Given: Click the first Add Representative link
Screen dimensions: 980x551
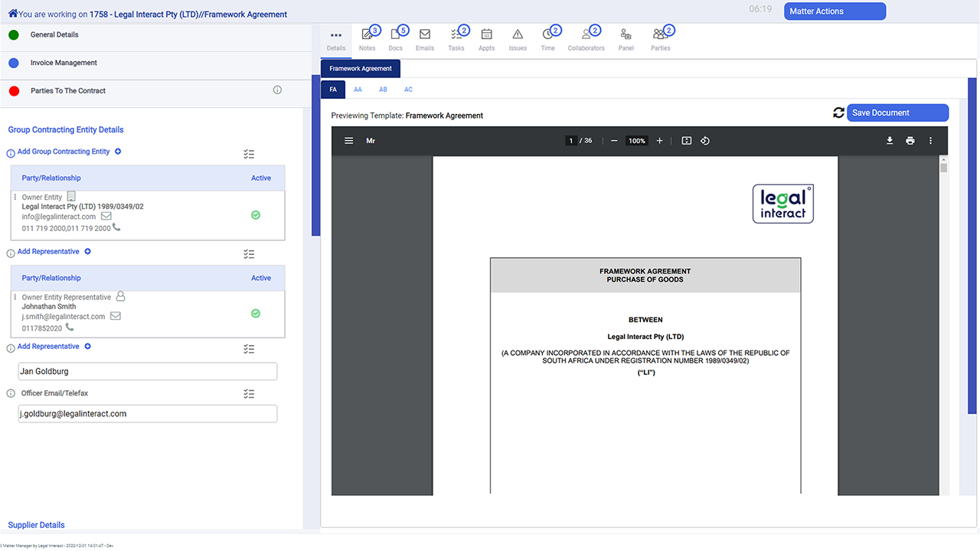Looking at the screenshot, I should [x=48, y=252].
